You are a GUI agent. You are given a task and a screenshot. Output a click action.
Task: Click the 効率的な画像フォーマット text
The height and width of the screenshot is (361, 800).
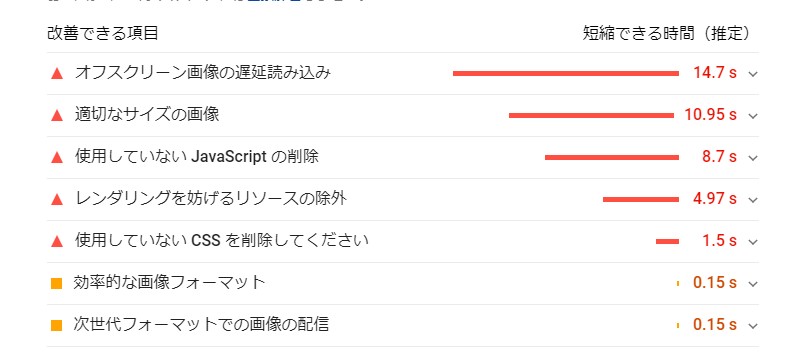[x=170, y=282]
